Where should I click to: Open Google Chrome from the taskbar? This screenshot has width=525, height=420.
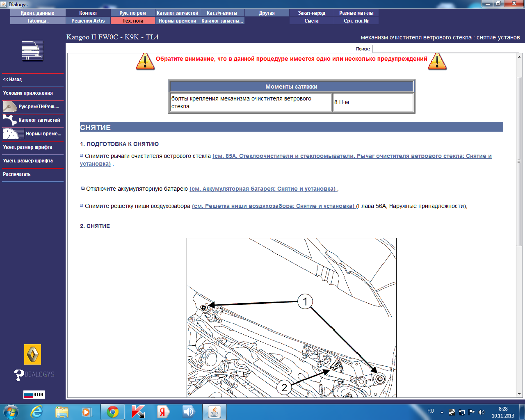(113, 412)
